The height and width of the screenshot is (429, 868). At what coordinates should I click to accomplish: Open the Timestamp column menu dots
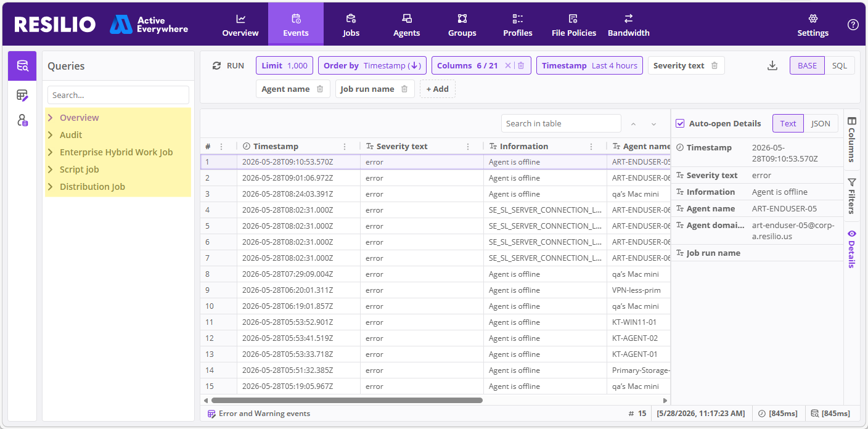(x=345, y=147)
